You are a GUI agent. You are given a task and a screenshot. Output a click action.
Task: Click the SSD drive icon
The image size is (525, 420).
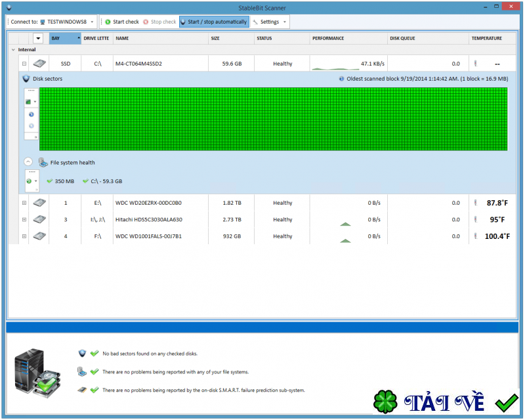[x=41, y=64]
